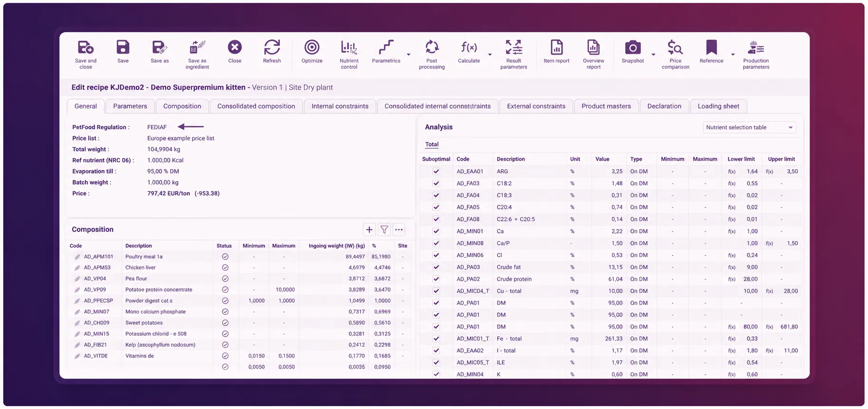Save the recipe with Save icon
Image resolution: width=868 pixels, height=409 pixels.
(123, 48)
